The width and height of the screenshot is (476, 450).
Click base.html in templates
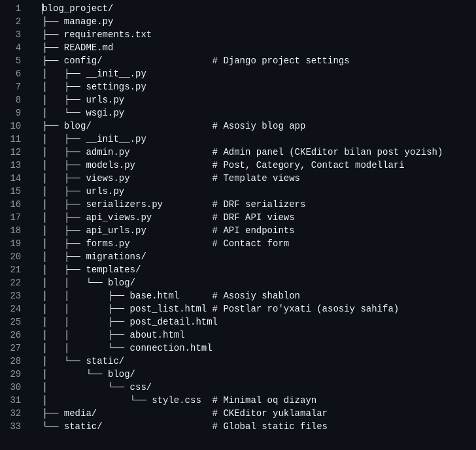[x=154, y=296]
